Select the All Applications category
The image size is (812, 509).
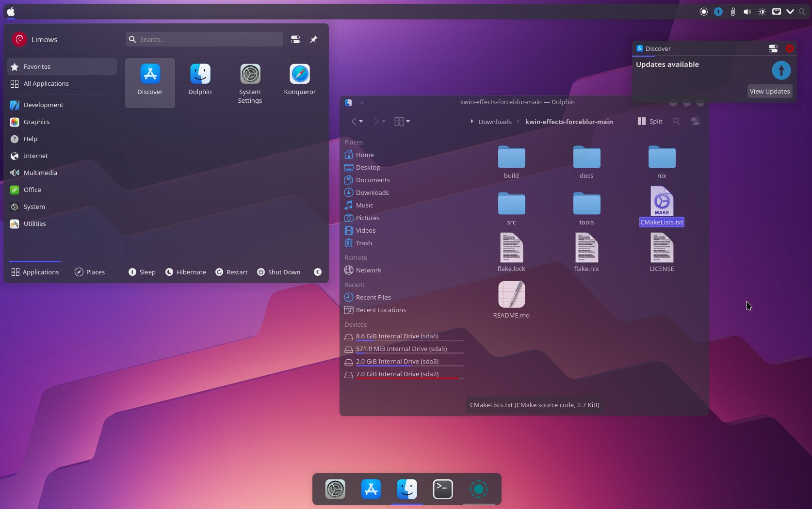[x=46, y=84]
